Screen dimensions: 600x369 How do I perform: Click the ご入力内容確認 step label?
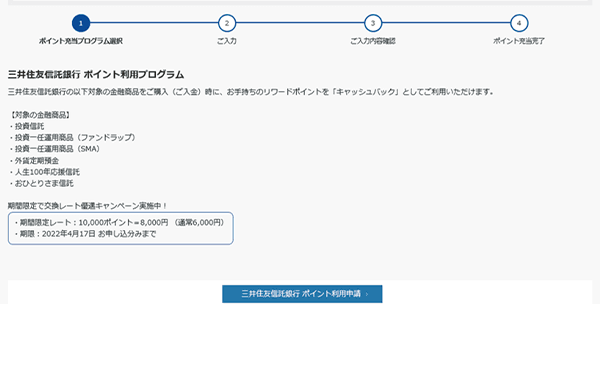point(373,41)
